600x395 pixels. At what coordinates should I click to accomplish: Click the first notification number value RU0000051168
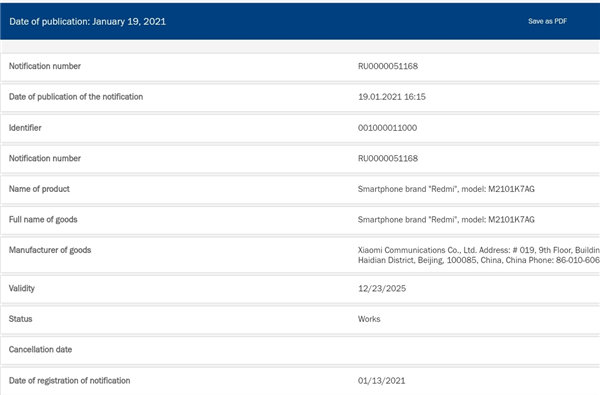pyautogui.click(x=388, y=66)
